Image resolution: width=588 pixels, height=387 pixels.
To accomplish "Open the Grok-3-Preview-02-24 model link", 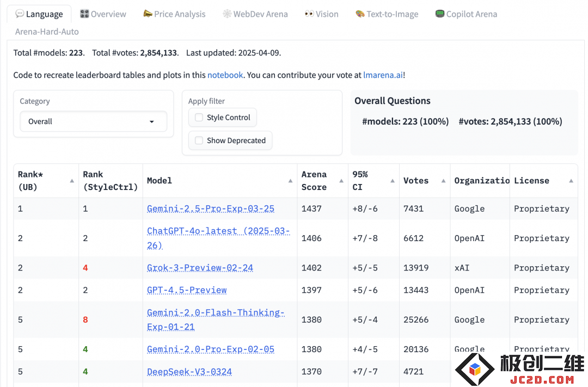I will point(200,268).
